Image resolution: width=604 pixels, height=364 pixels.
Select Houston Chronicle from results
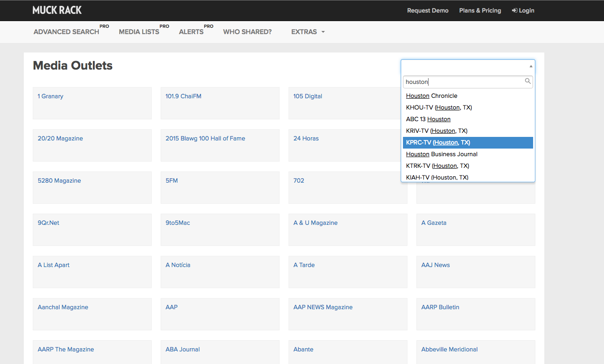(467, 96)
